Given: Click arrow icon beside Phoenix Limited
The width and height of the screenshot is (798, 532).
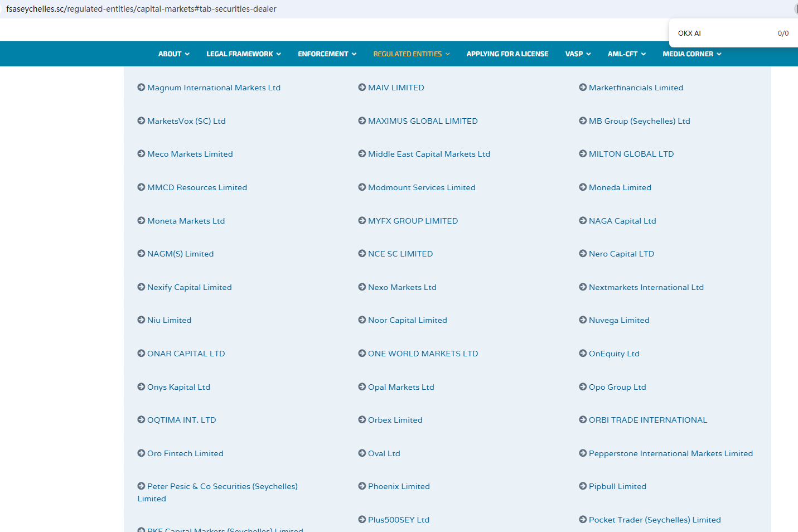Looking at the screenshot, I should pyautogui.click(x=362, y=486).
